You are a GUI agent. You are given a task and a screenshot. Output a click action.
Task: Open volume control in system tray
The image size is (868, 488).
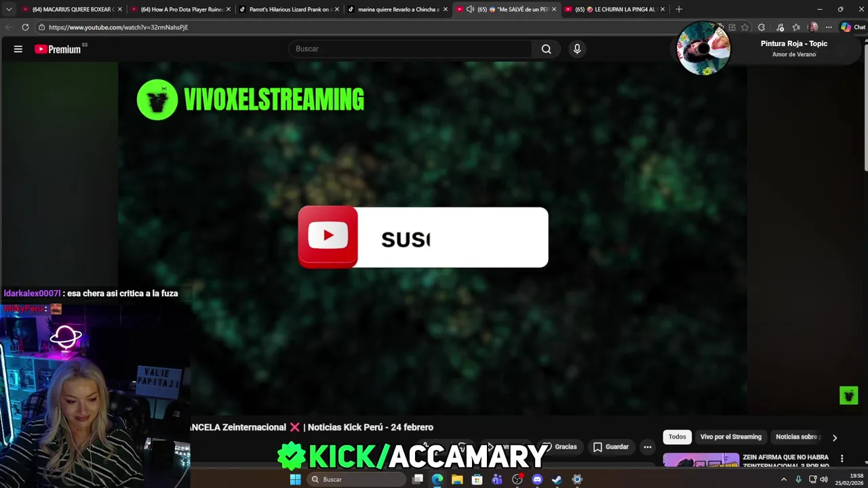pos(824,479)
